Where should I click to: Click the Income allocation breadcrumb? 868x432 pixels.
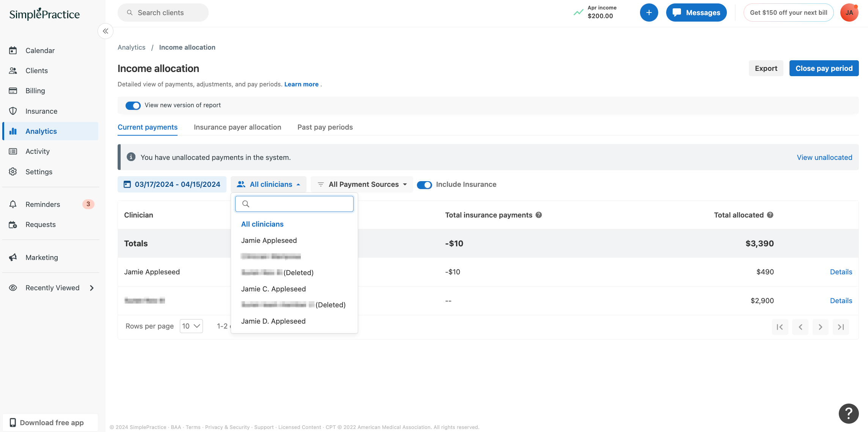[187, 47]
